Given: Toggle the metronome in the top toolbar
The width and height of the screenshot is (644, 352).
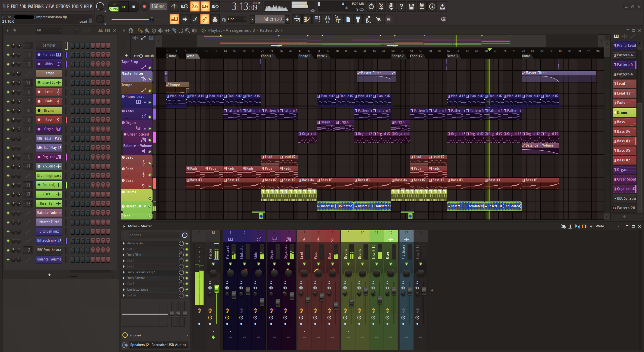Looking at the screenshot, I should click(174, 7).
